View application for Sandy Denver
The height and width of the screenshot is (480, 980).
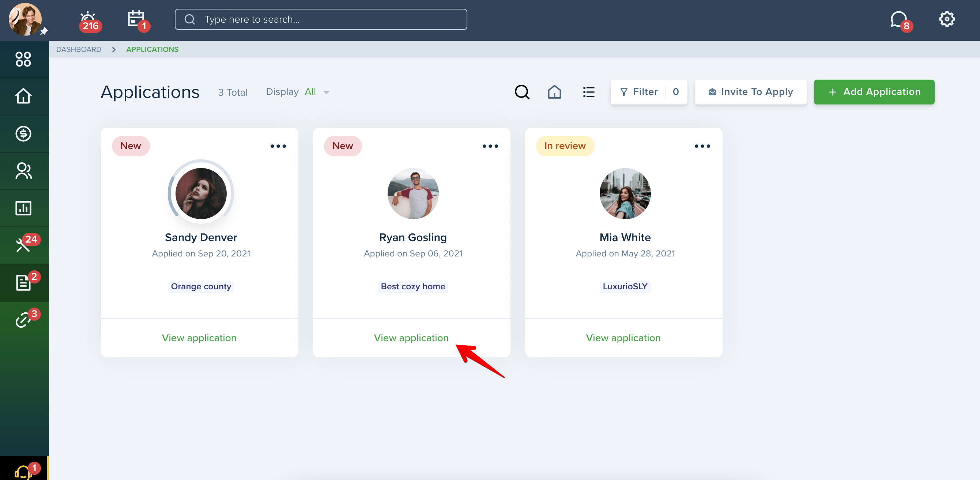(199, 338)
